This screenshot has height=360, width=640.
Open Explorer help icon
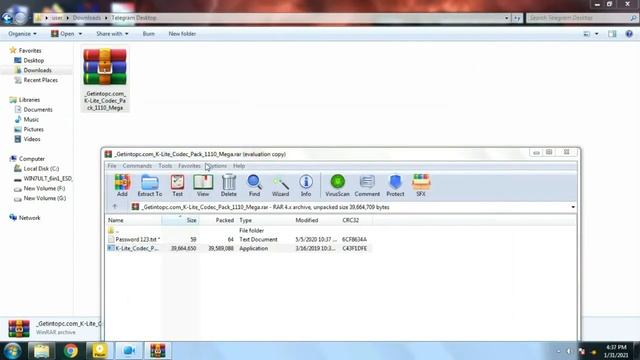(x=629, y=34)
